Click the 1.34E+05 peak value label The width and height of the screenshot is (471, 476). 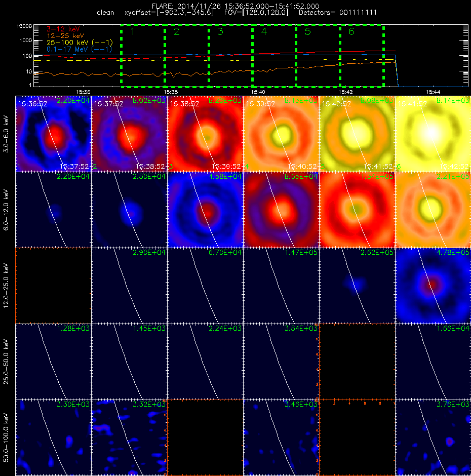[x=377, y=176]
